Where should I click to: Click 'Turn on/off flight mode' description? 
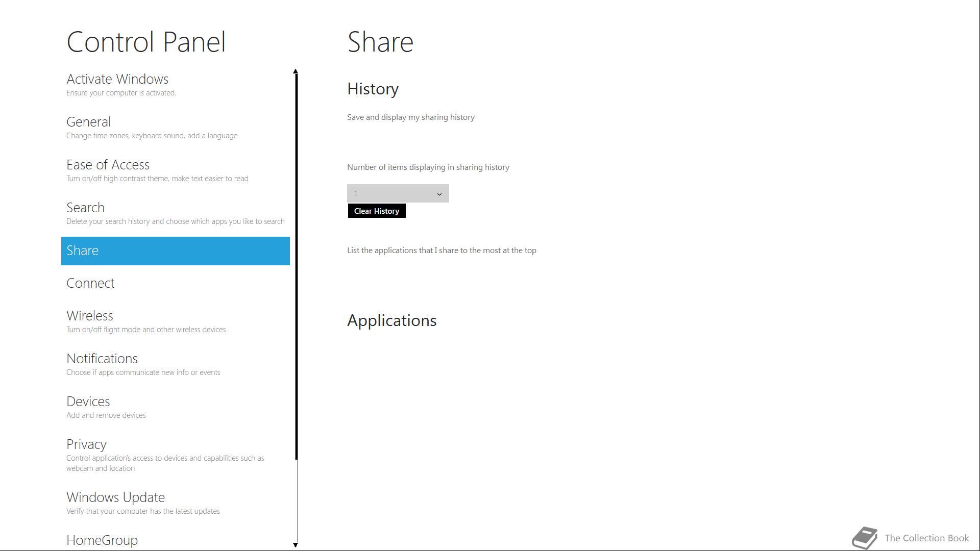tap(146, 330)
